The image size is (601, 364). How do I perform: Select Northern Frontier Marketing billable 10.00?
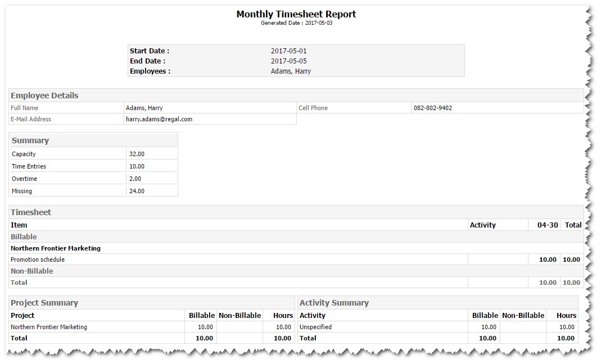[x=205, y=327]
